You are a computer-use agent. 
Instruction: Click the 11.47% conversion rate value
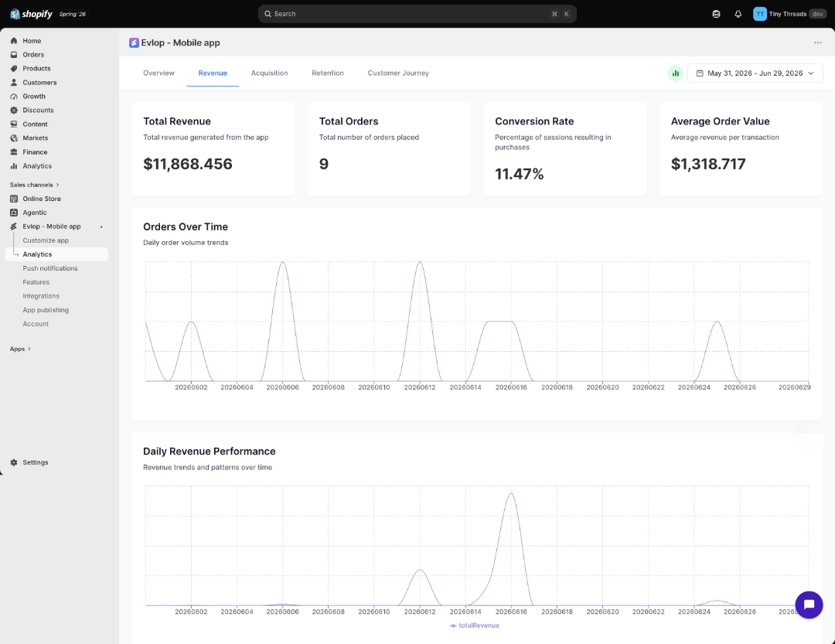(520, 174)
